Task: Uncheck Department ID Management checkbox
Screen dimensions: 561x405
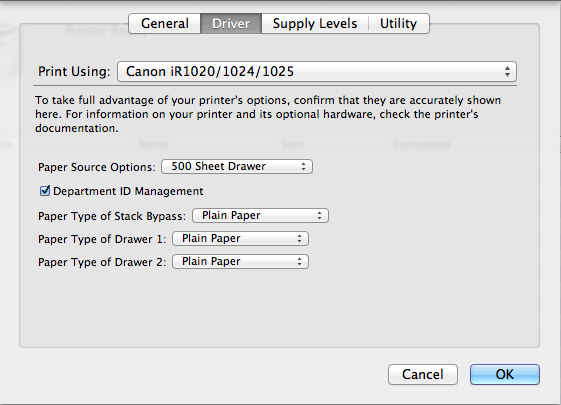Action: pyautogui.click(x=45, y=191)
